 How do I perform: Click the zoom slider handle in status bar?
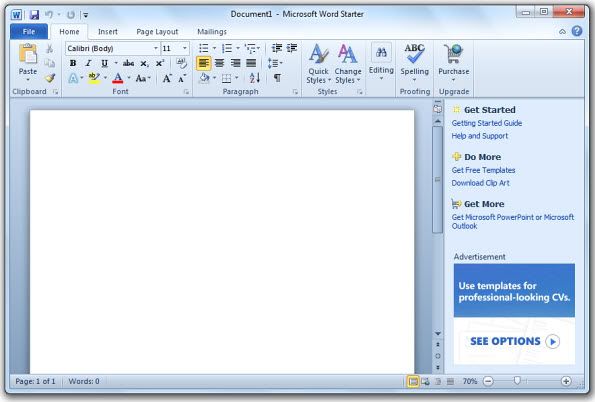517,381
